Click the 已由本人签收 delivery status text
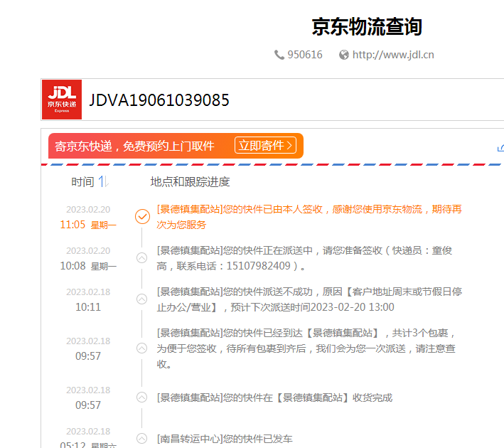The image size is (504, 448). click(309, 217)
